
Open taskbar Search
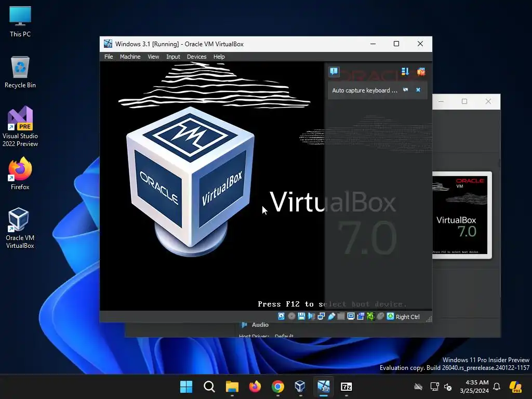point(209,387)
